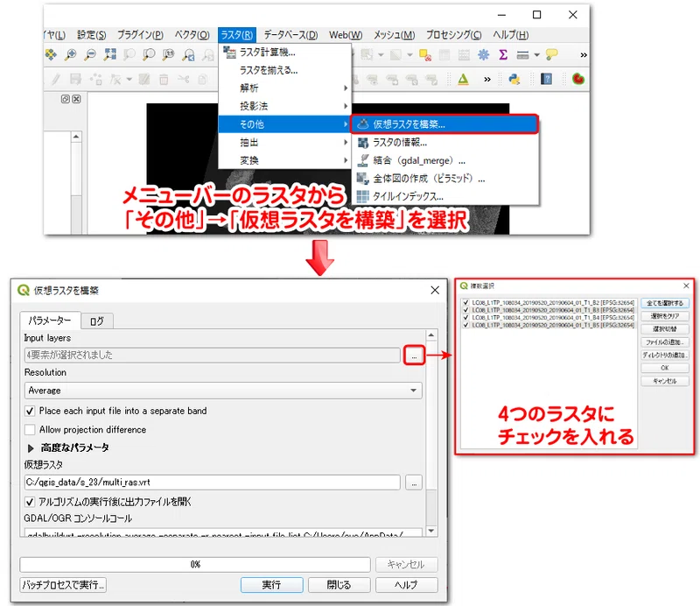Click the バッチプロセスで実行... button
The image size is (700, 606).
(63, 585)
